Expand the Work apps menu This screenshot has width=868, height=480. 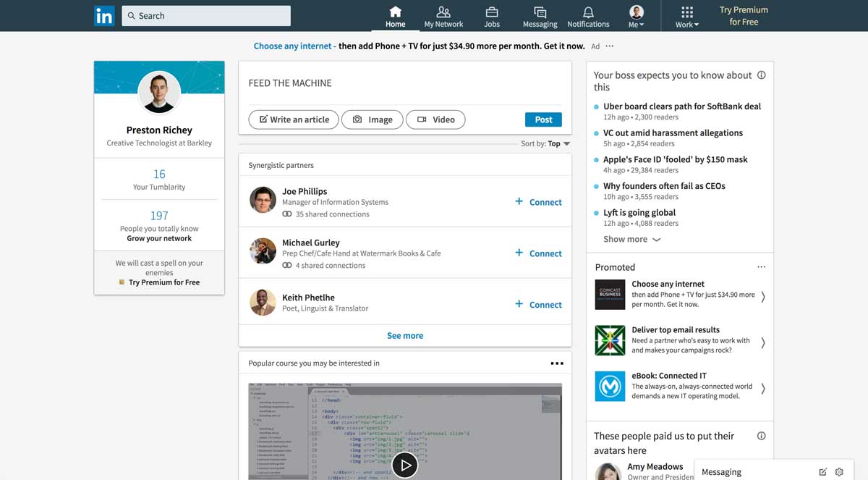coord(687,17)
